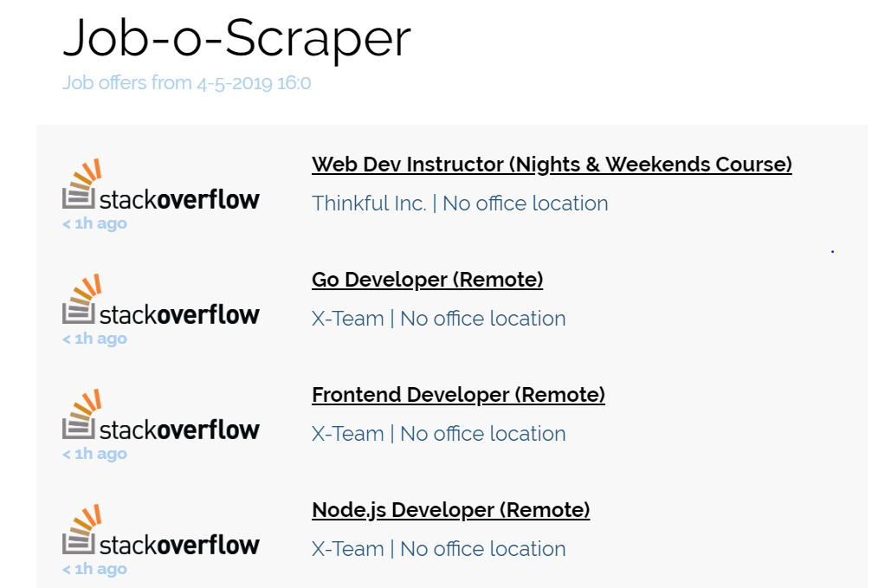Viewport: 891px width, 588px height.
Task: Click '< 1h ago' timestamp for Go Developer
Action: pyautogui.click(x=94, y=339)
